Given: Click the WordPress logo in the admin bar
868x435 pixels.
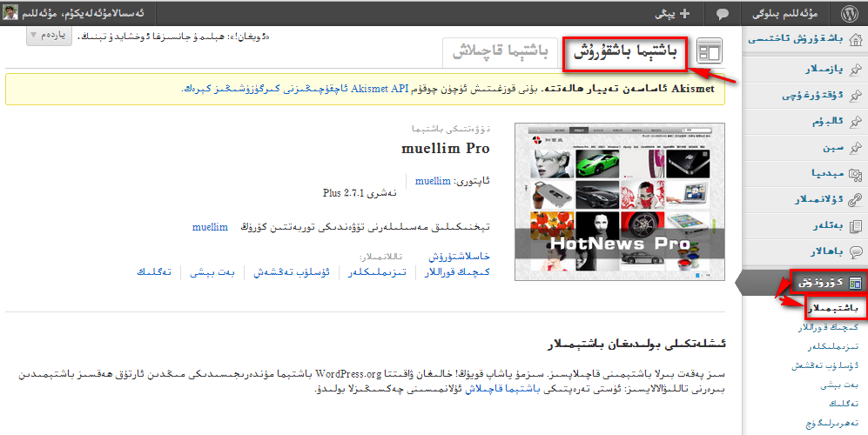Looking at the screenshot, I should [x=849, y=13].
